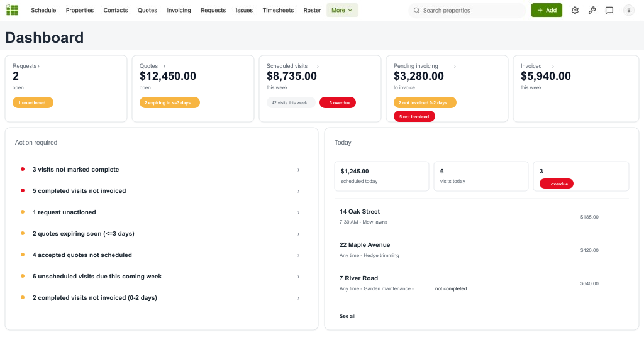Image resolution: width=644 pixels, height=362 pixels.
Task: Open '2 quotes expiring soon' row
Action: (162, 234)
